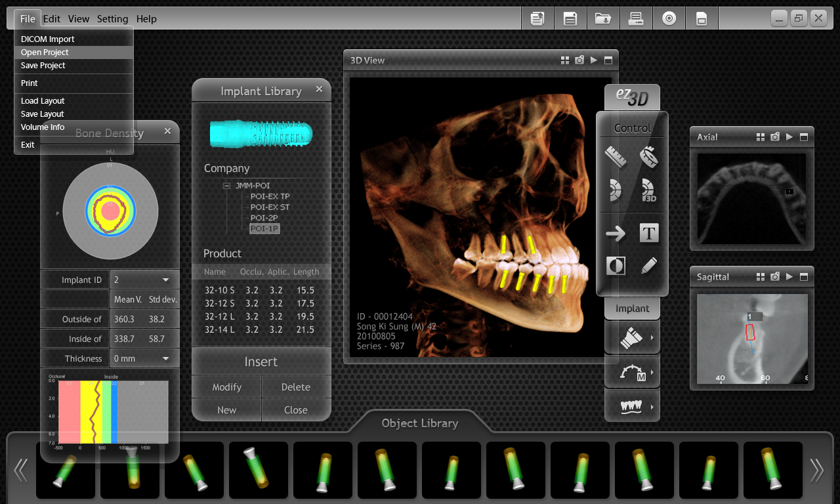Click the CD disc burn toolbar icon
The height and width of the screenshot is (504, 840).
(669, 18)
